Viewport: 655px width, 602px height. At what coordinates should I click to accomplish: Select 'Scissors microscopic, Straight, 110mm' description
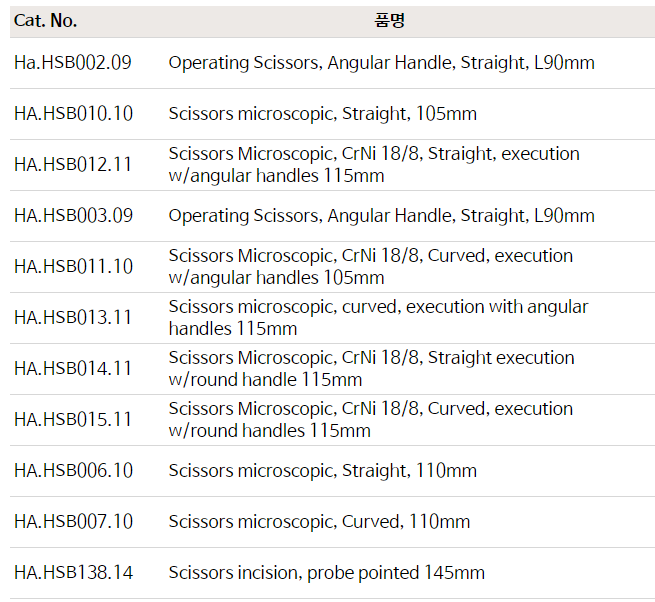(x=322, y=471)
